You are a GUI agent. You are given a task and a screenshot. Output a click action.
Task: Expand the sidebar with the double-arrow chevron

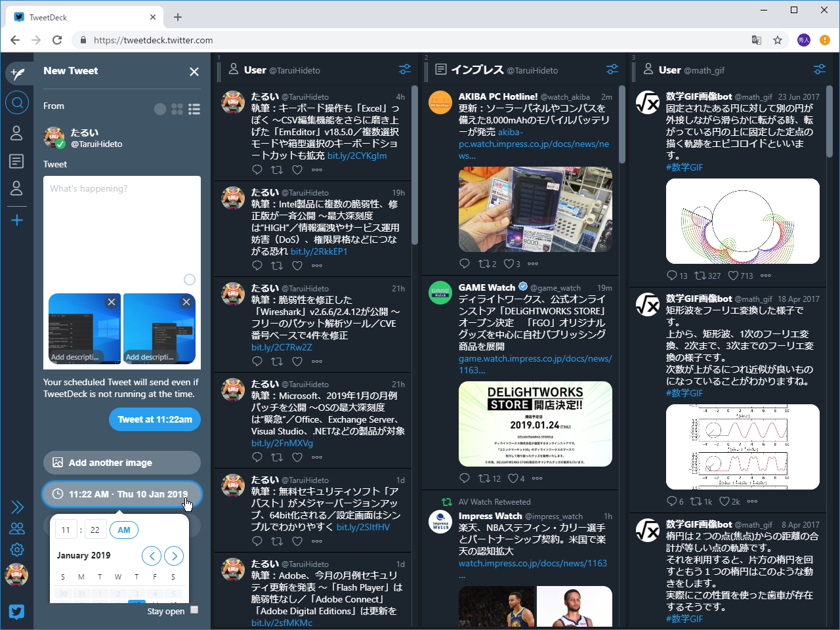point(17,507)
